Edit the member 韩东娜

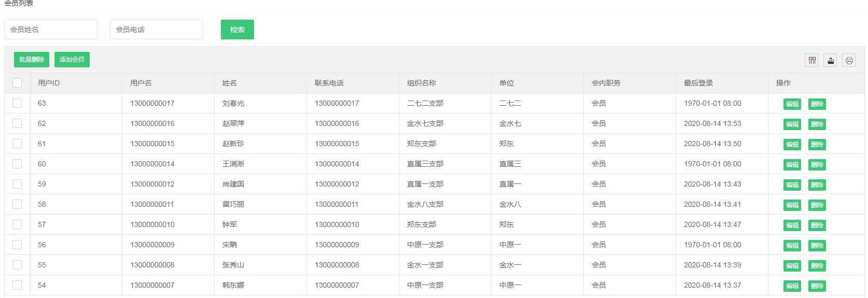(x=792, y=286)
